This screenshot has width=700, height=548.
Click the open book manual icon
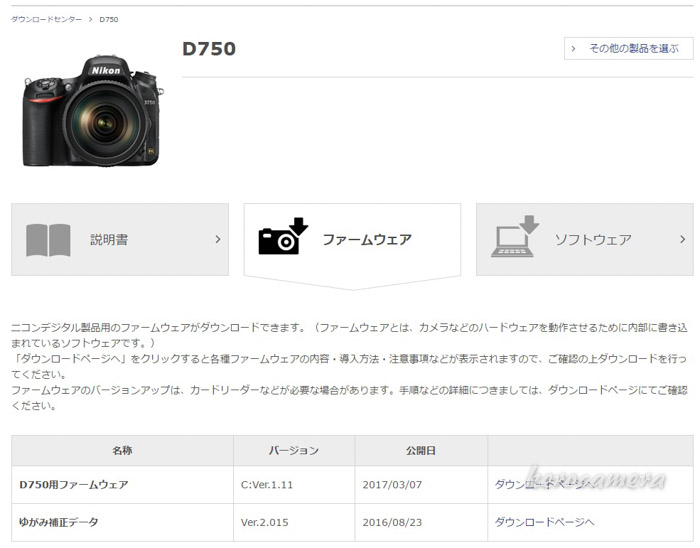[48, 240]
